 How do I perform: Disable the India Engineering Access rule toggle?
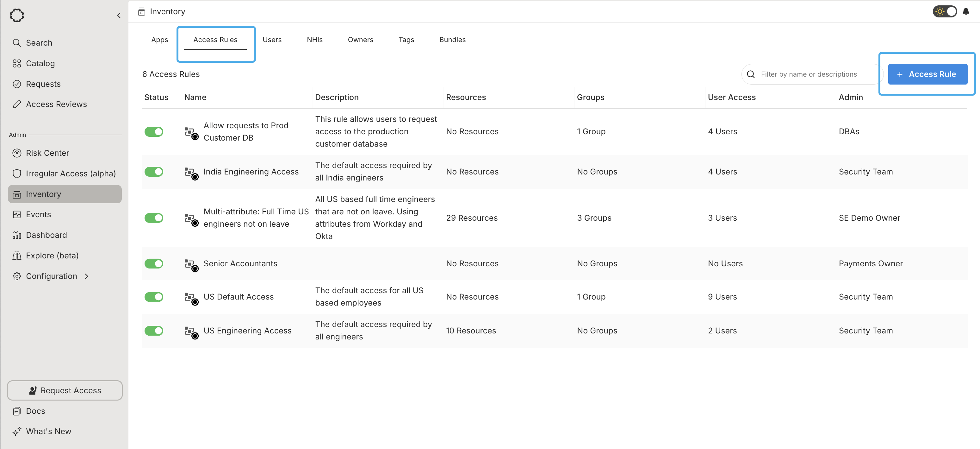coord(154,171)
